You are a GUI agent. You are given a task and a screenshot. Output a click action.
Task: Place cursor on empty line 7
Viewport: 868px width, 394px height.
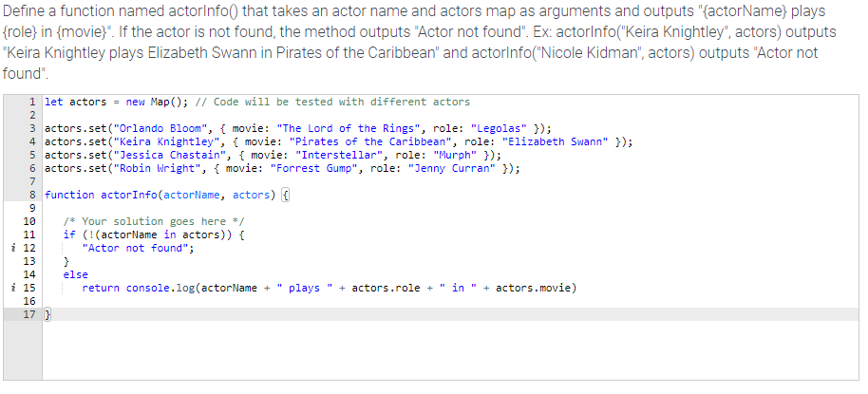point(450,181)
